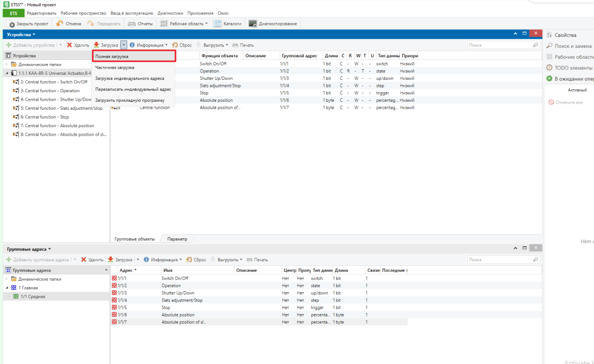Sort by Групповой адрес column header in devices panel
This screenshot has width=594, height=364.
[x=300, y=56]
